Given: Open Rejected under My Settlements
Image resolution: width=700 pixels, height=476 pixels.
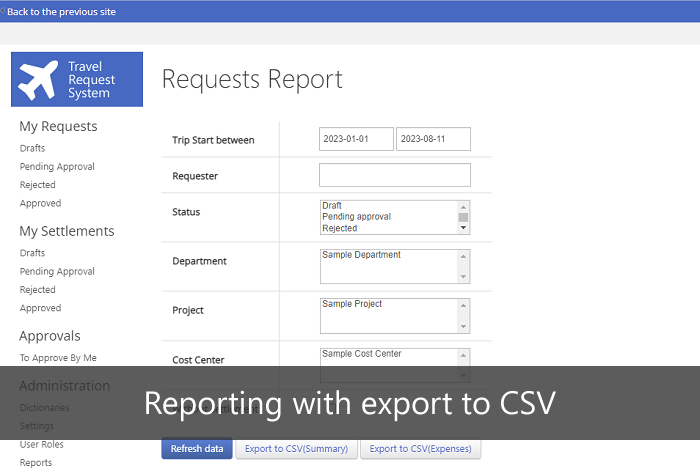Looking at the screenshot, I should tap(38, 289).
